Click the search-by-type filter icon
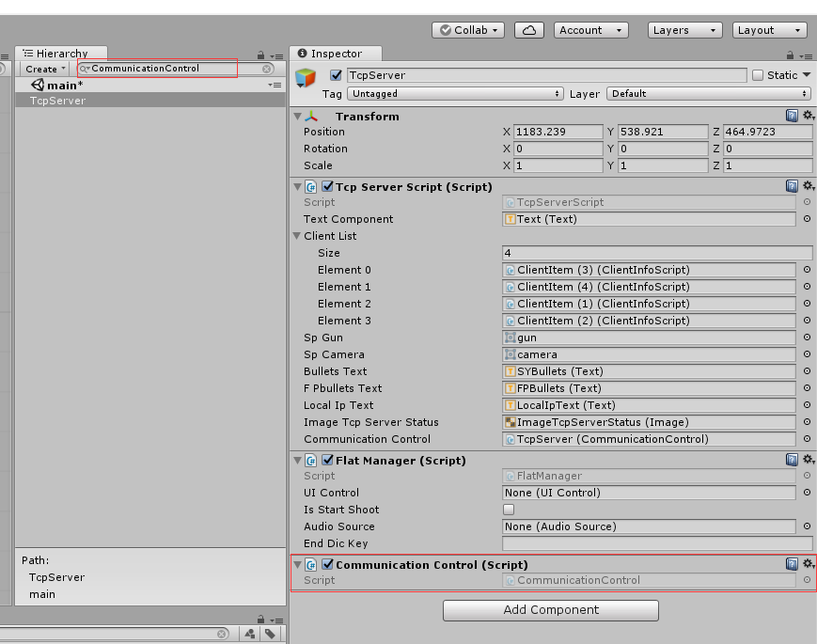Viewport: 817px width, 644px height. click(250, 634)
